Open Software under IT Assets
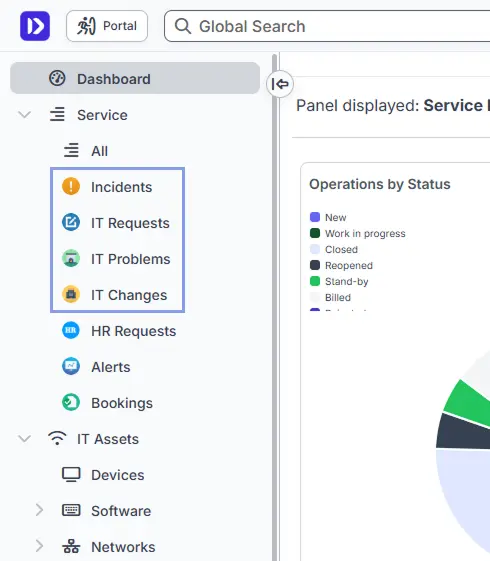This screenshot has width=490, height=561. point(121,511)
